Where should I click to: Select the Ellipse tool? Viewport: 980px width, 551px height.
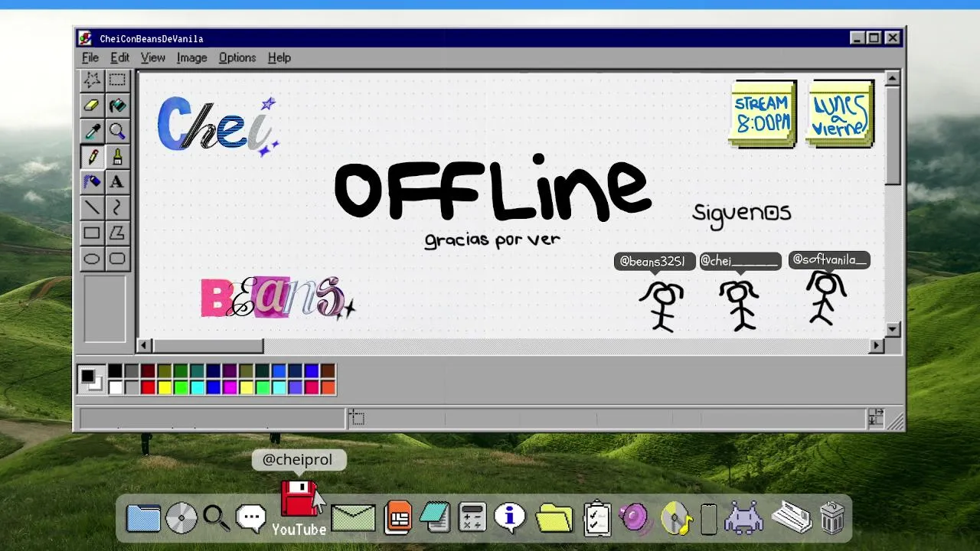[92, 259]
